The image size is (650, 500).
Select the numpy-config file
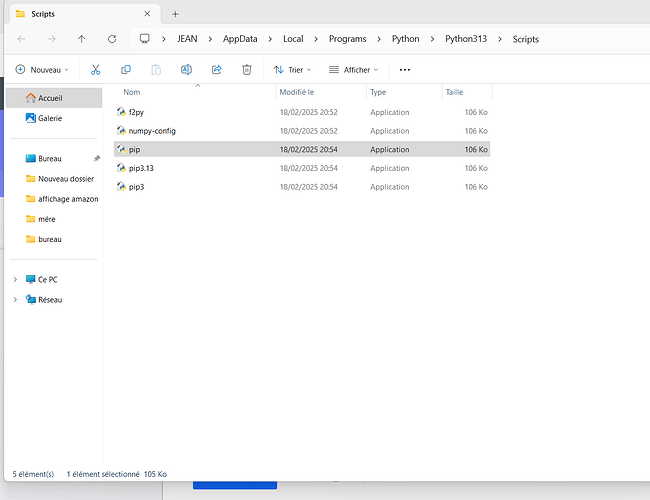(302, 131)
